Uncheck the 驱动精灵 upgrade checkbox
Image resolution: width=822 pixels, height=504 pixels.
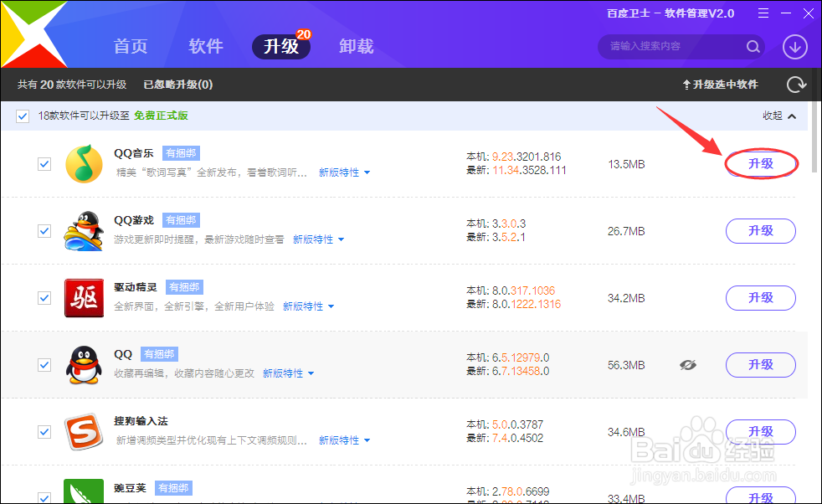click(44, 298)
